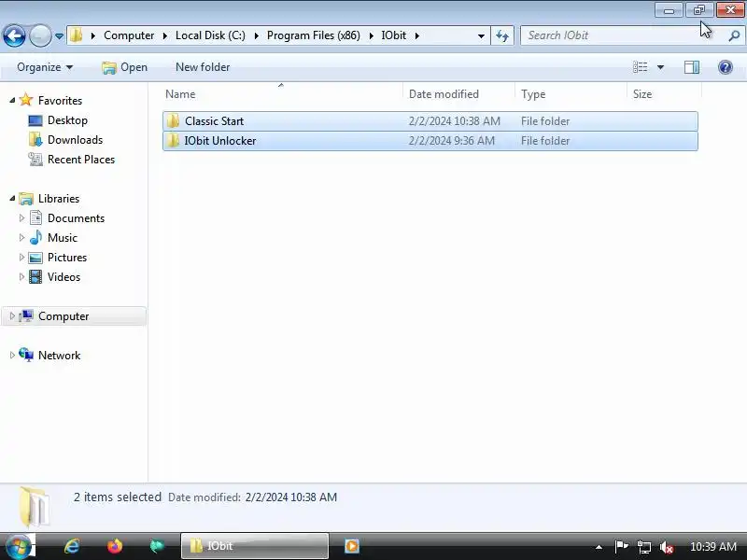
Task: Change your view icon button
Action: click(x=640, y=67)
